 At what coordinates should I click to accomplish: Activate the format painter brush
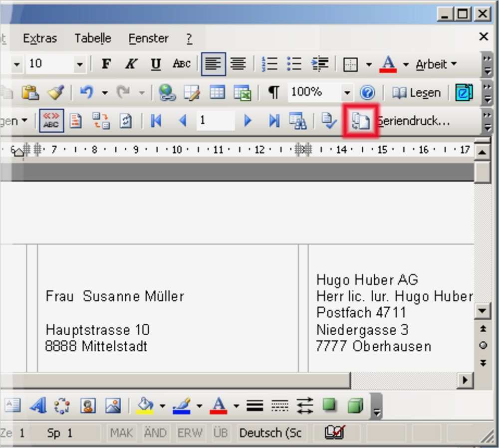tap(55, 92)
